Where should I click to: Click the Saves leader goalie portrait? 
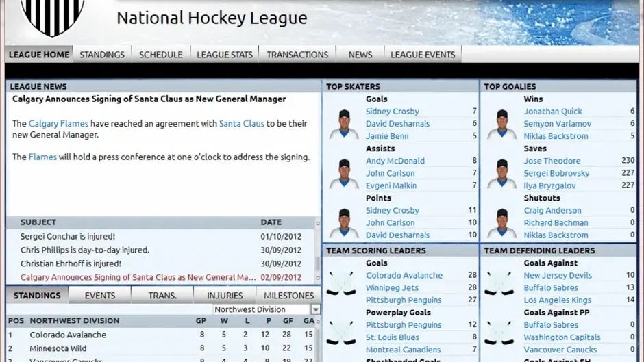tap(502, 174)
